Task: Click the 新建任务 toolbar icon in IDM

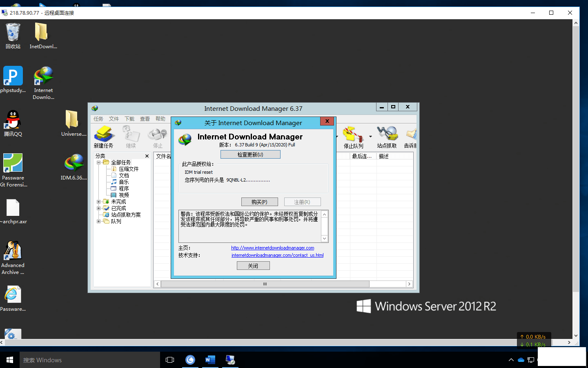Action: [104, 137]
